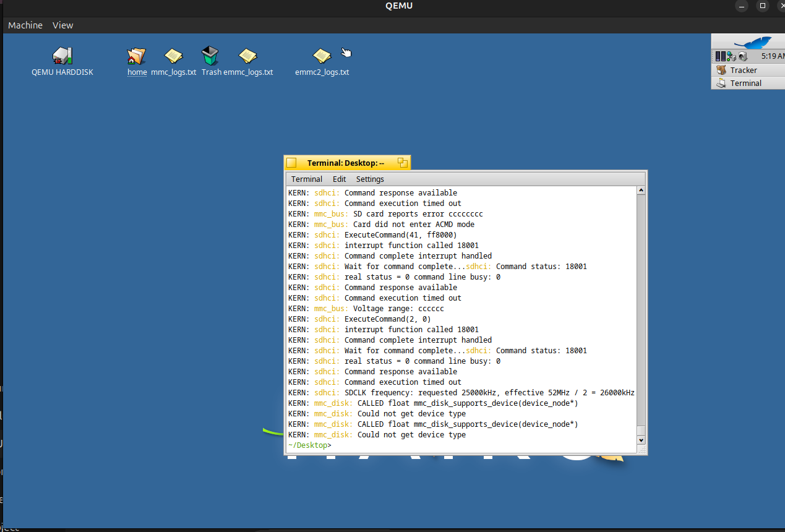The image size is (785, 532).
Task: Open QEMU View menu
Action: pyautogui.click(x=62, y=25)
